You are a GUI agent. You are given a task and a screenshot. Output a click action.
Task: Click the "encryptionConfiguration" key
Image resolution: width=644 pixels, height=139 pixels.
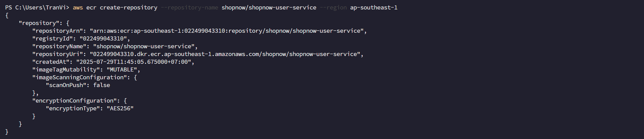[74, 101]
